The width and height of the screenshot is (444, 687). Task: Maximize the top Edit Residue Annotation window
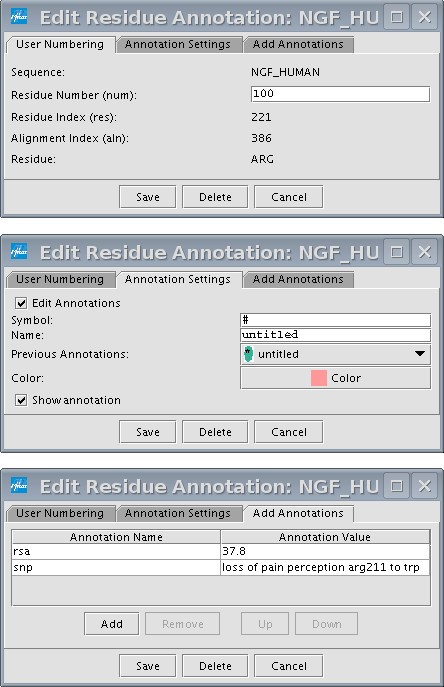[397, 17]
